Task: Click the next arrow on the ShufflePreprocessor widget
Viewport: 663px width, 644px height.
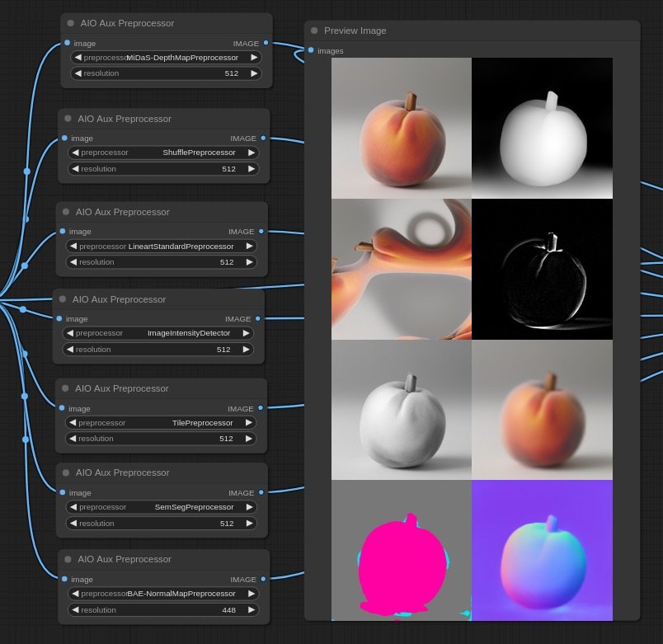Action: 252,153
